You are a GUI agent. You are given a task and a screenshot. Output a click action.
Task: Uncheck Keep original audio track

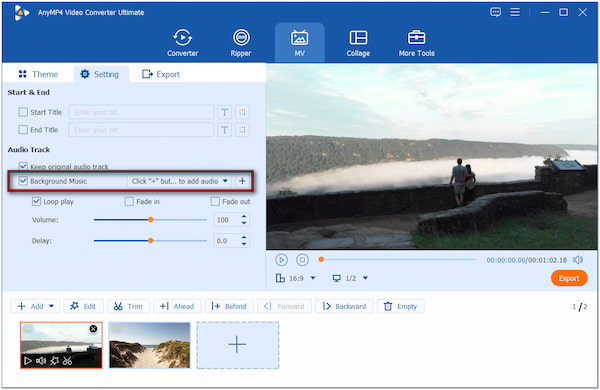click(23, 166)
